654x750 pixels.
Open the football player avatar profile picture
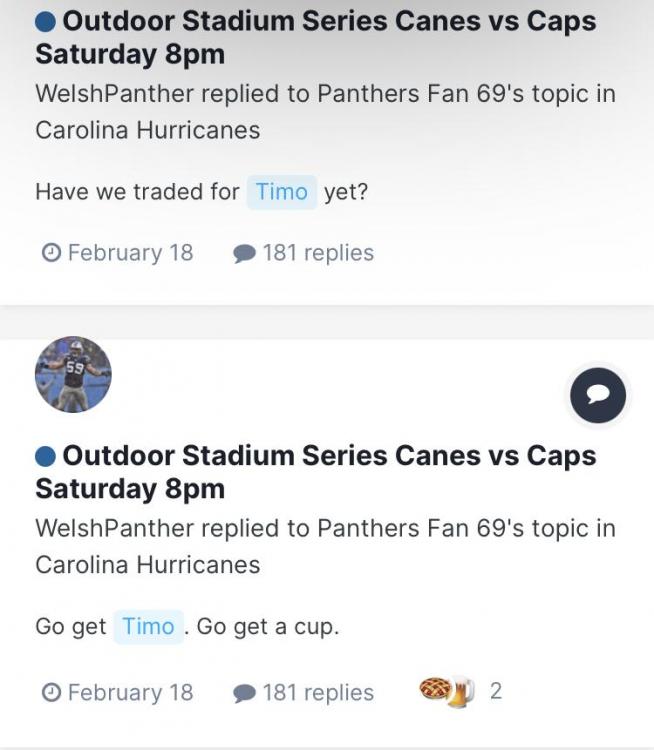pos(73,374)
